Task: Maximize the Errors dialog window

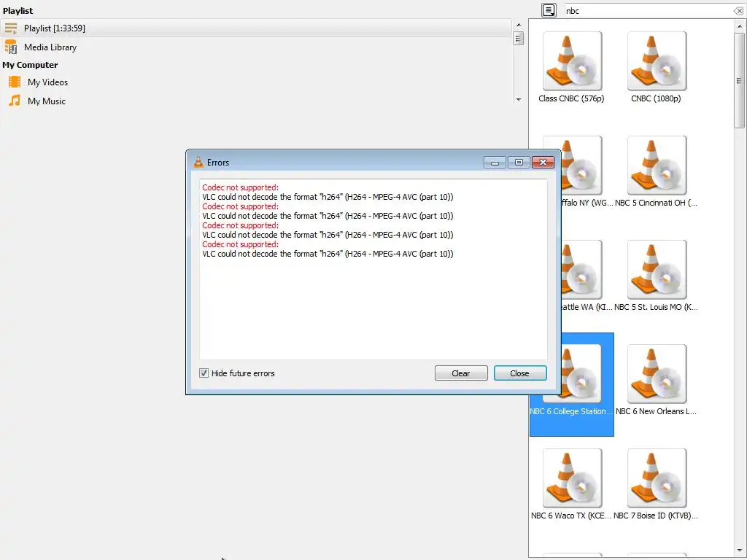Action: [519, 163]
